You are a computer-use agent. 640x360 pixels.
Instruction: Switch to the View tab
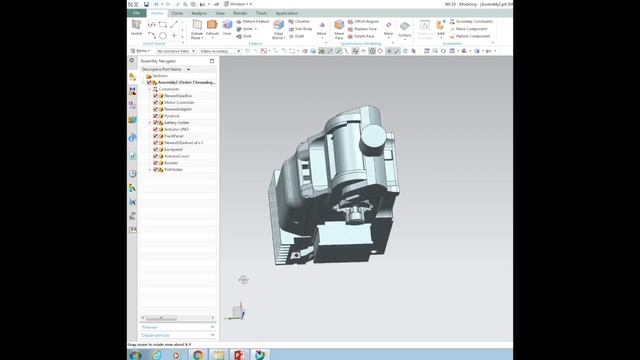pos(220,13)
